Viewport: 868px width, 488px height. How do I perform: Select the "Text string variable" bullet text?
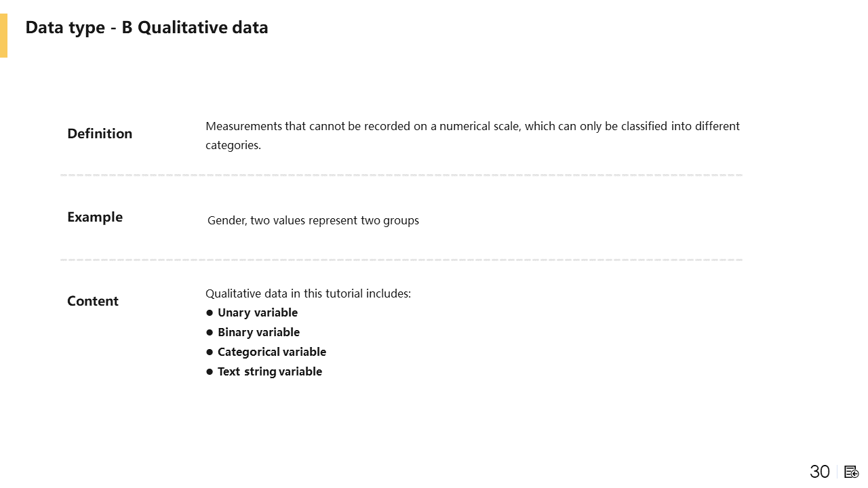pyautogui.click(x=270, y=371)
